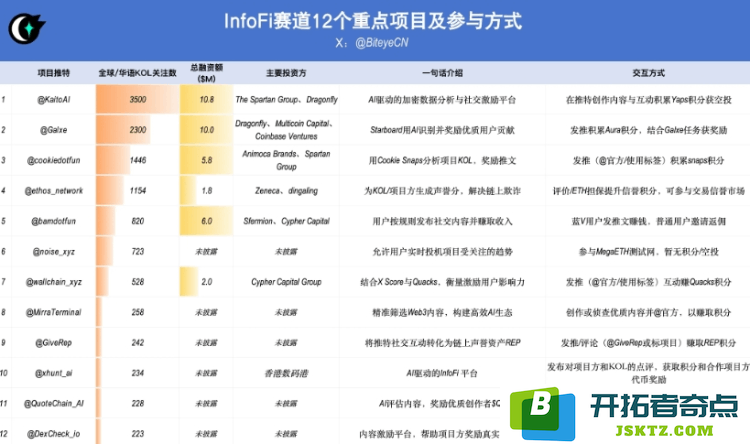Click the title InfoFi赛道12个重点项目及参与方式
The width and height of the screenshot is (750, 444).
click(373, 22)
